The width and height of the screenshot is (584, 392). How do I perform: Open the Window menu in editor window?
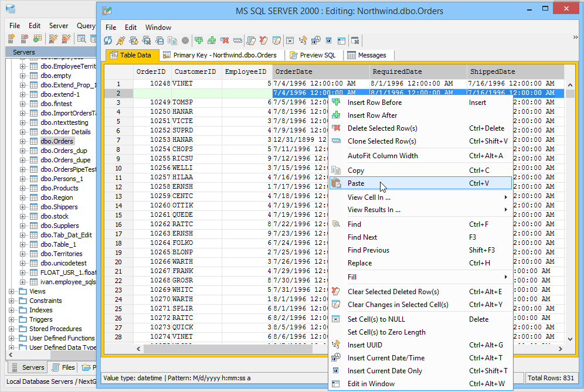pyautogui.click(x=158, y=28)
